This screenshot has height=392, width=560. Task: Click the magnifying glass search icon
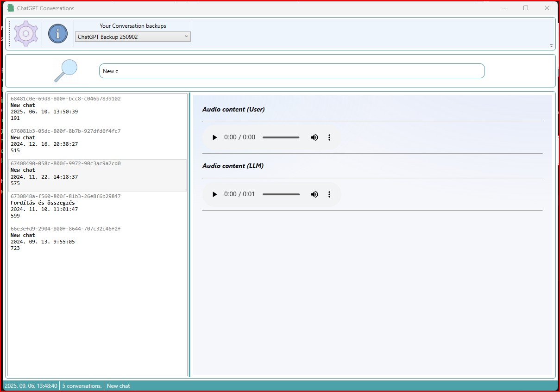click(65, 71)
